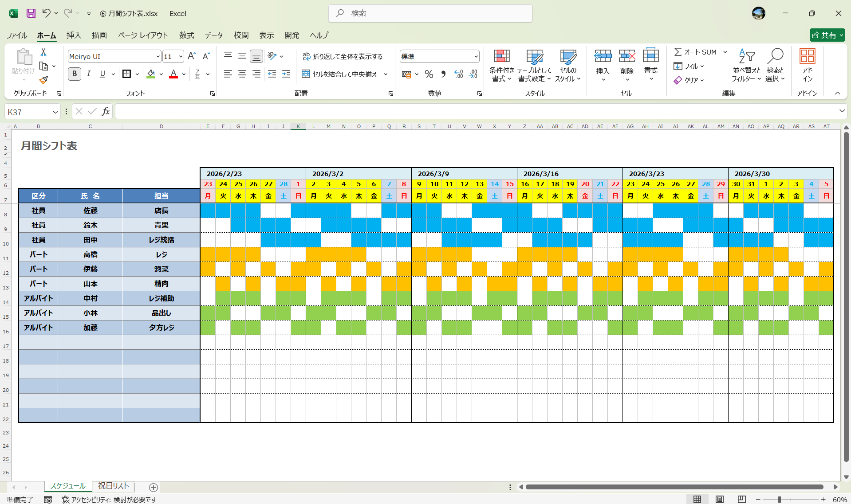851x504 pixels.
Task: Open the 条件付き書式 (Conditional Formatting) menu
Action: [x=501, y=66]
